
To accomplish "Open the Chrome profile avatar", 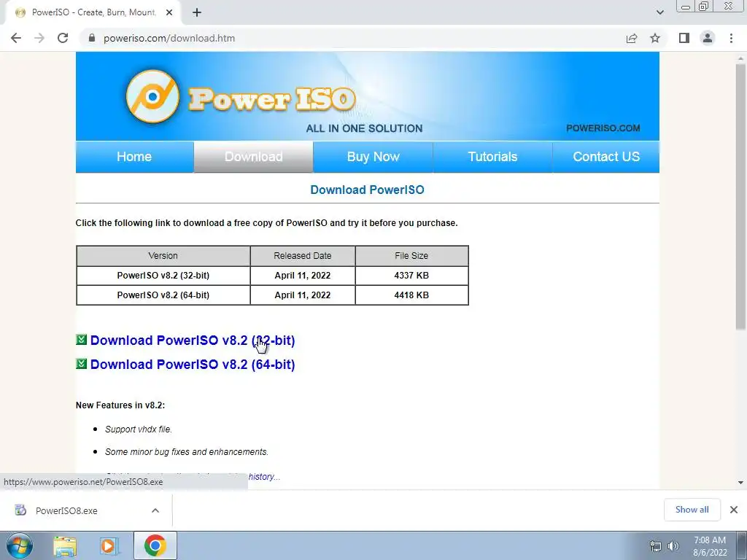I will (x=708, y=38).
